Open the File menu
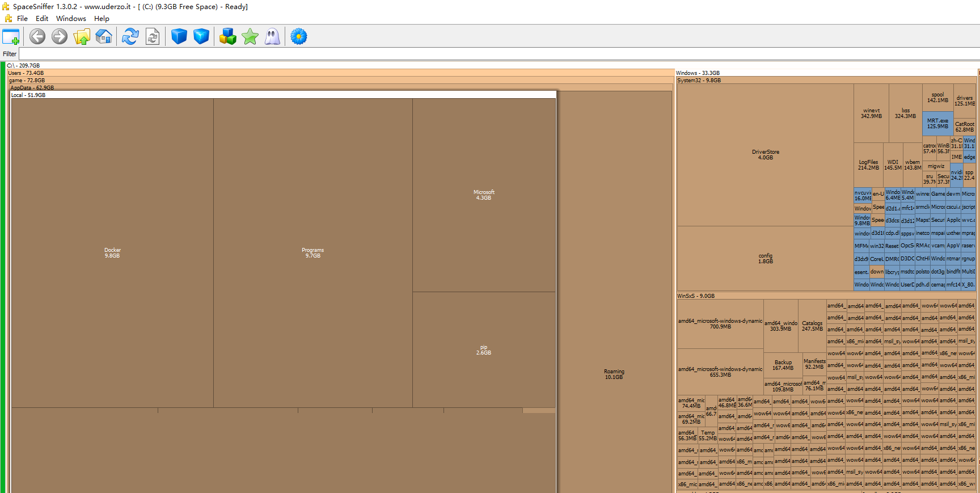This screenshot has height=493, width=980. point(22,19)
